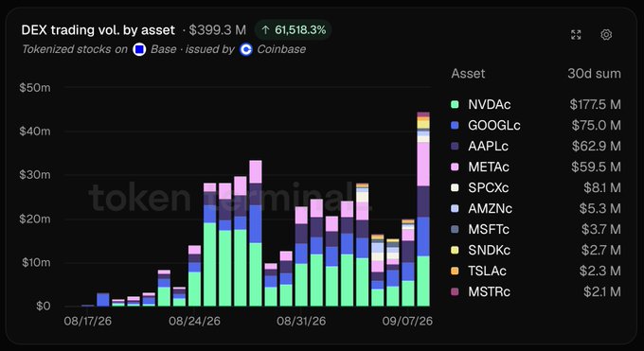Select AMZNc asset label in legend

[x=490, y=208]
